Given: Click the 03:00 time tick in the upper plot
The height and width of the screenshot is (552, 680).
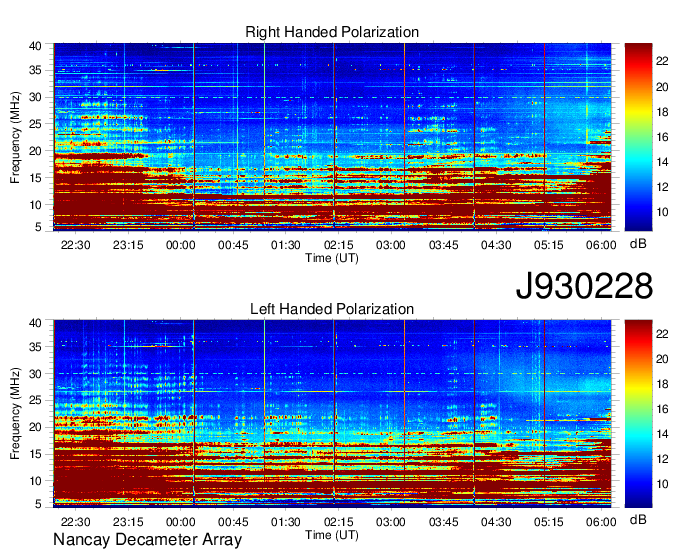Looking at the screenshot, I should tap(391, 245).
